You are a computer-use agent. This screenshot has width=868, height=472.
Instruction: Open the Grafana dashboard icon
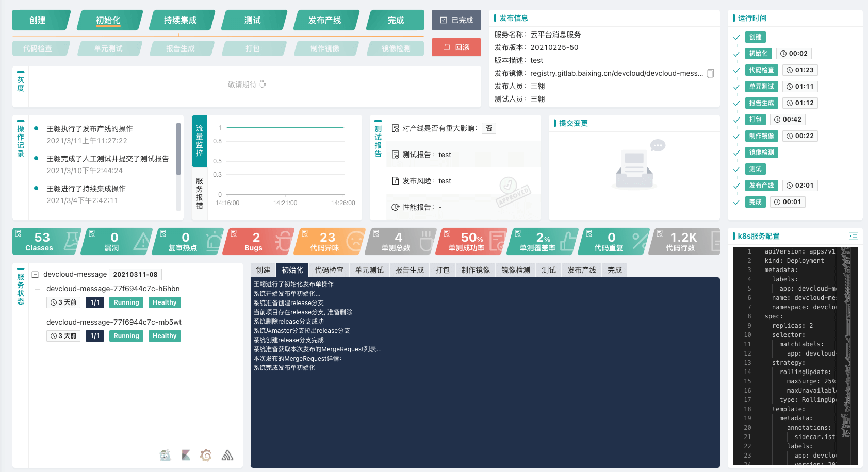click(206, 455)
